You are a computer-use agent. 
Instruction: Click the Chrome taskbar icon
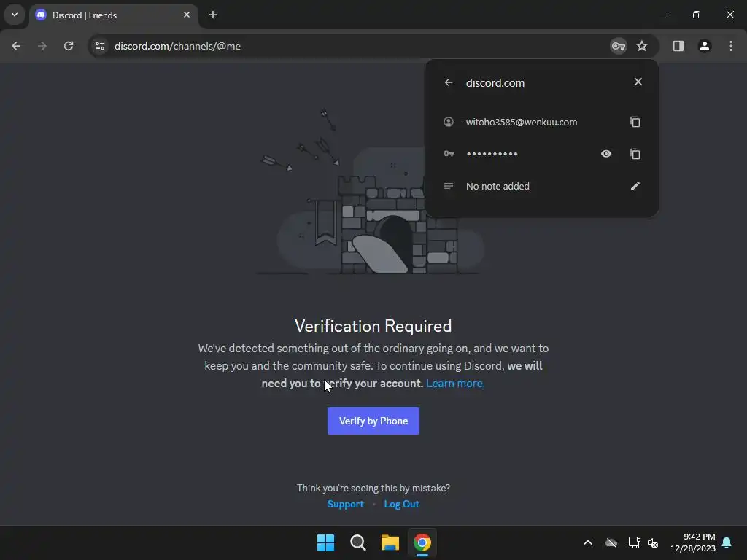pos(422,542)
